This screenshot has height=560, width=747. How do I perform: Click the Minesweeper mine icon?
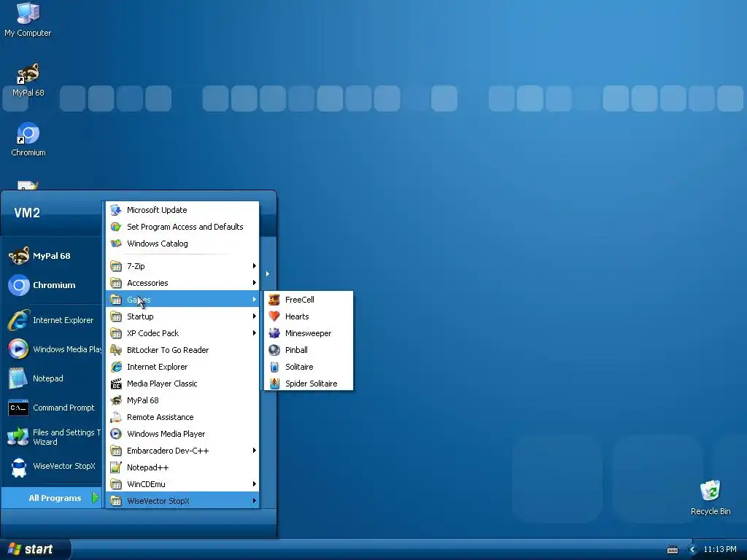click(x=274, y=333)
